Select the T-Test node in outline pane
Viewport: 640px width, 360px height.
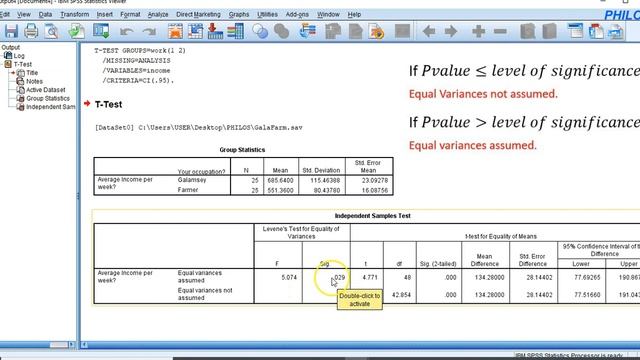pos(22,64)
